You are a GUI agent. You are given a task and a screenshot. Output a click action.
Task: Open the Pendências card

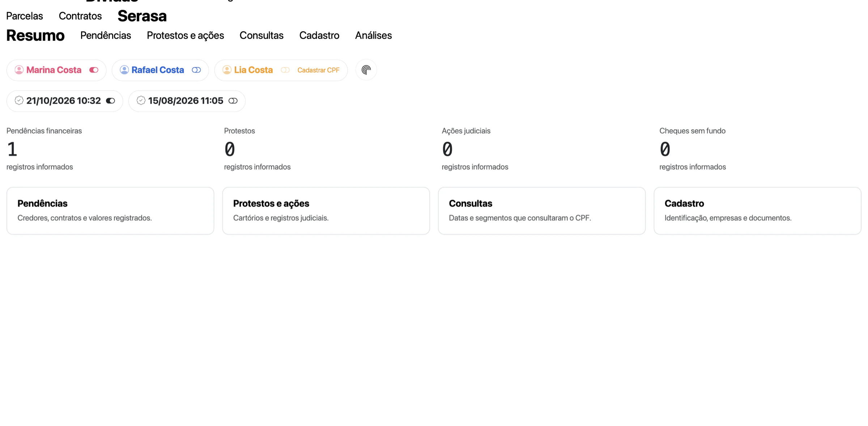tap(110, 211)
